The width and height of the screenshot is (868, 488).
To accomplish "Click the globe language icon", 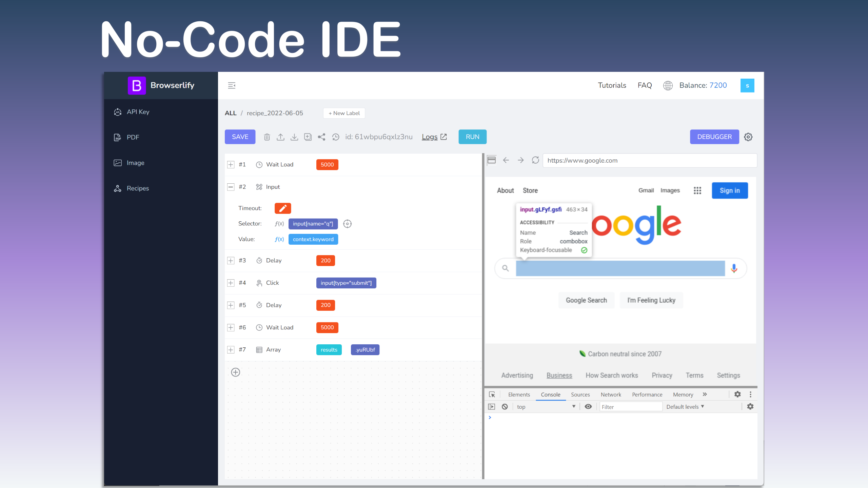I will (x=668, y=85).
